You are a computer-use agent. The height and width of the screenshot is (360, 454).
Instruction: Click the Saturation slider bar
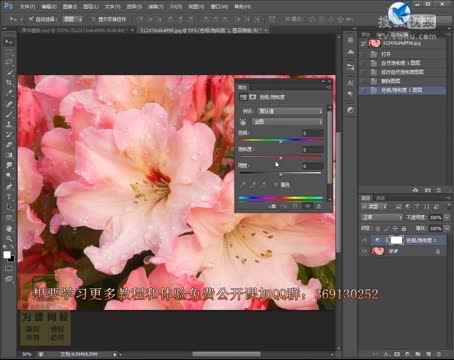pyautogui.click(x=280, y=157)
